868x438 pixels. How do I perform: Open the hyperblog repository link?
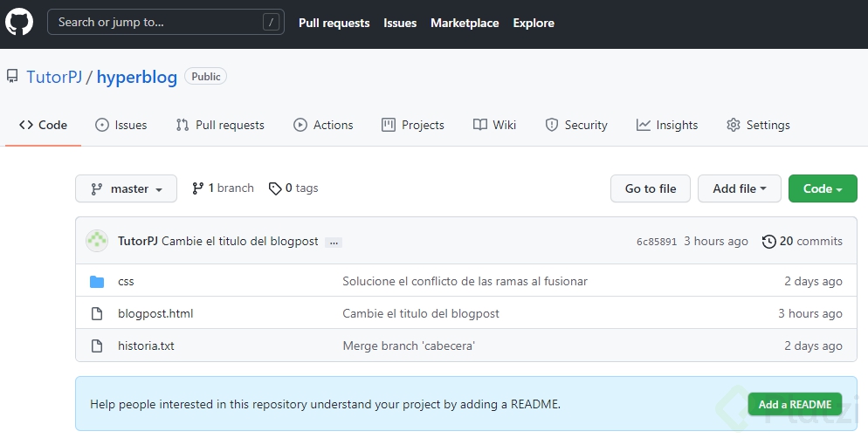pos(137,77)
